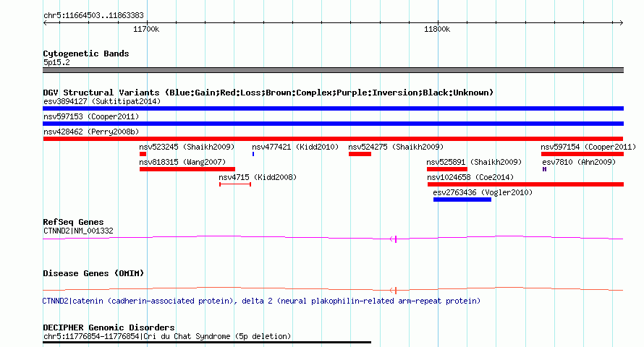This screenshot has width=644, height=347.
Task: Click the nsv818315 (Wang2007) label
Action: [182, 162]
